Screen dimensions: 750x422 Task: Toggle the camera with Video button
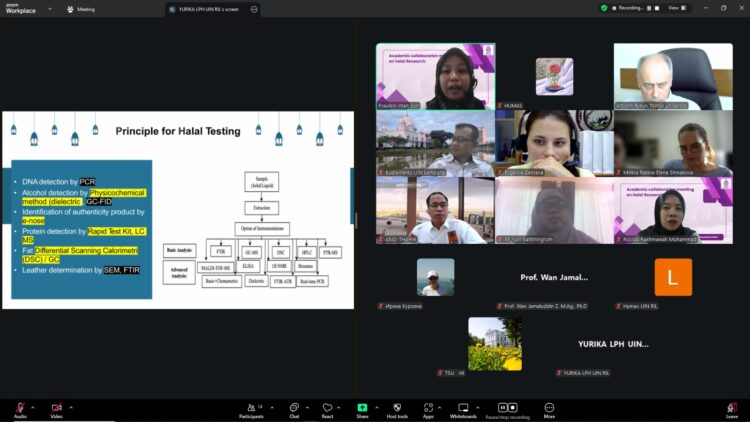tap(56, 408)
